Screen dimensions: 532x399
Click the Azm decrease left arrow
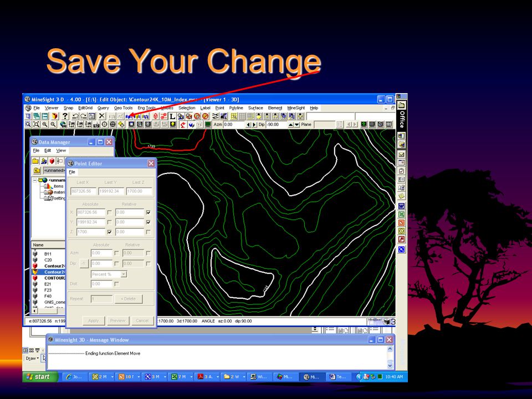[x=248, y=125]
